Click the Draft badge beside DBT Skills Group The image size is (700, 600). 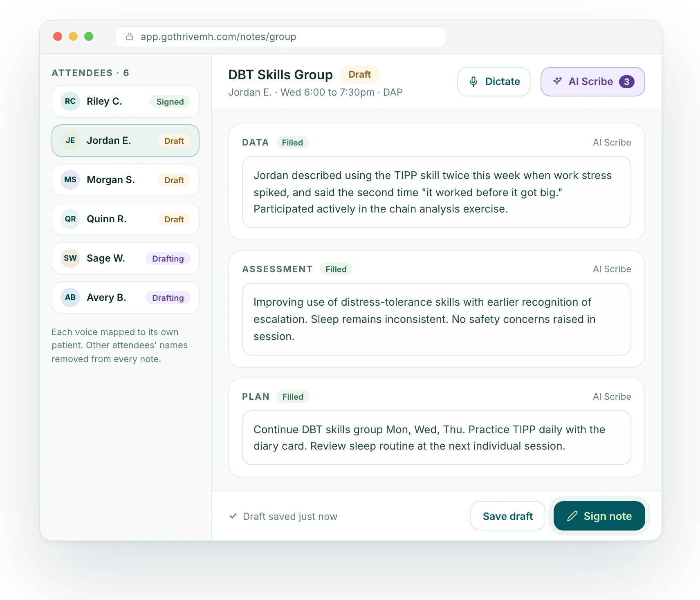pyautogui.click(x=360, y=74)
